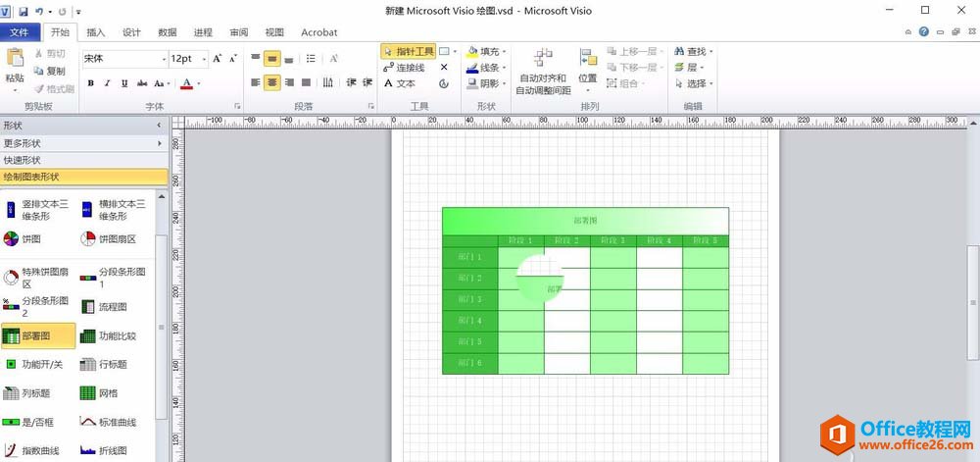Select the Feature comparison (功能比较) shape

click(x=108, y=335)
